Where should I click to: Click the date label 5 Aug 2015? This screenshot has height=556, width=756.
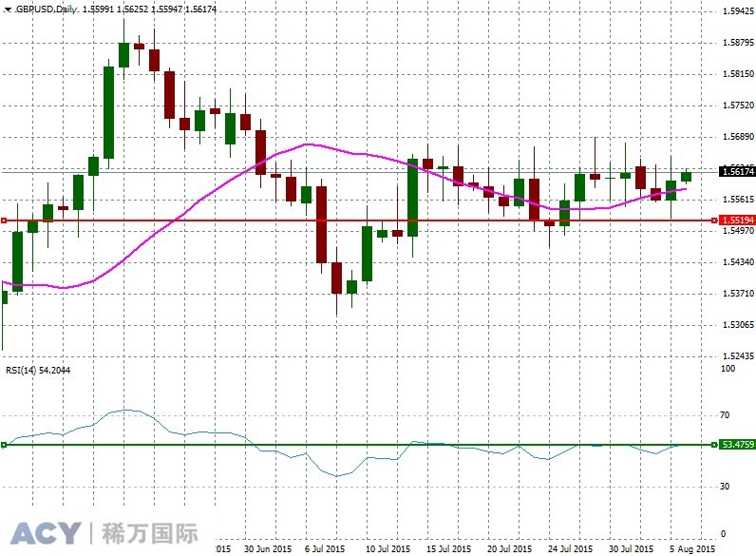point(691,549)
